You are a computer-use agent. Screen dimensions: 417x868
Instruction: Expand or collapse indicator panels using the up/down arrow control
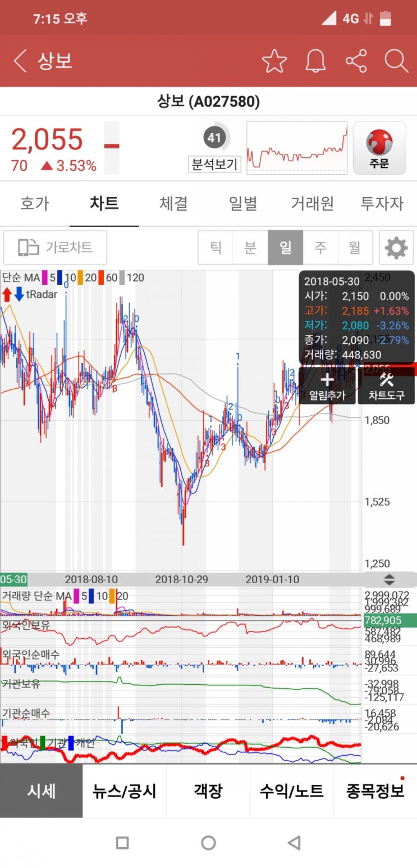pyautogui.click(x=388, y=580)
